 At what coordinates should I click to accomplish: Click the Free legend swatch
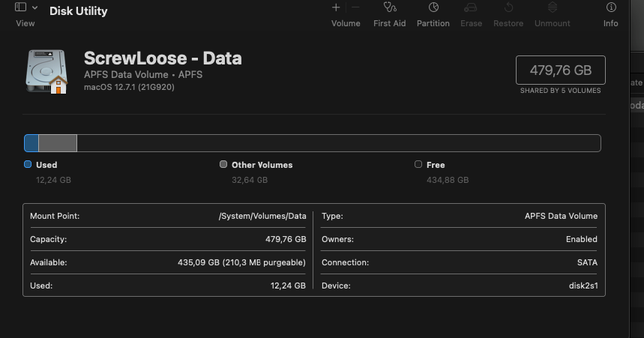click(x=418, y=165)
